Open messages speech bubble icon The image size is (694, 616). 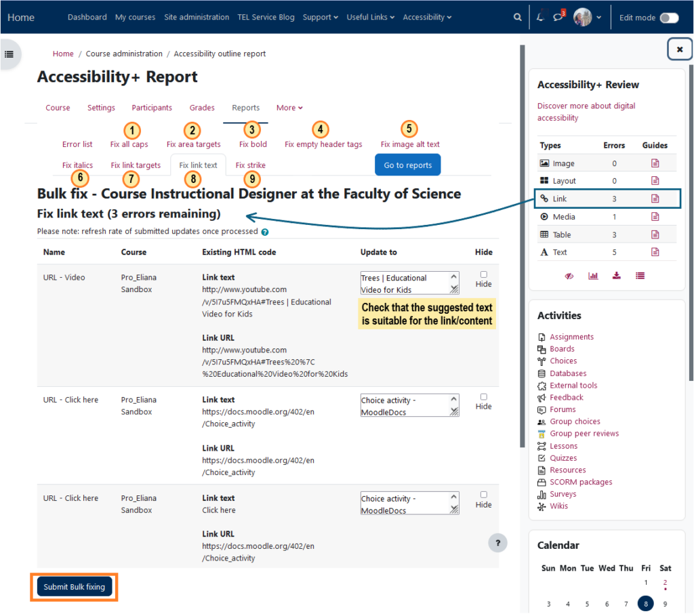[x=558, y=18]
